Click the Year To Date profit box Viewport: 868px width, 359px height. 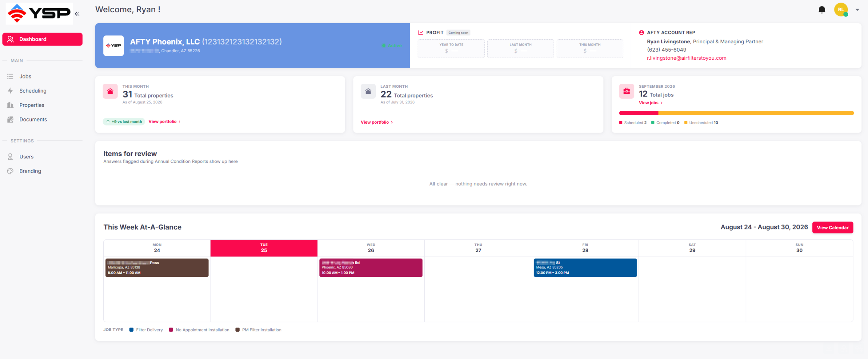pos(451,49)
